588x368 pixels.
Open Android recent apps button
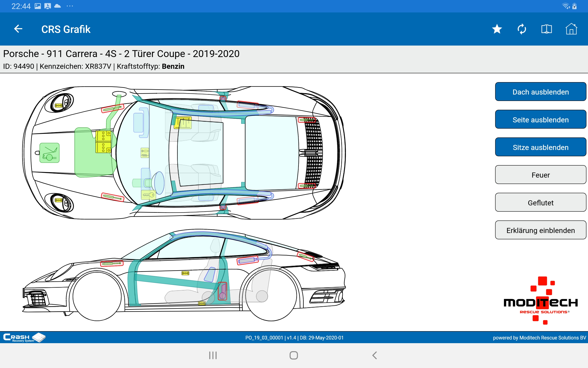(x=213, y=355)
